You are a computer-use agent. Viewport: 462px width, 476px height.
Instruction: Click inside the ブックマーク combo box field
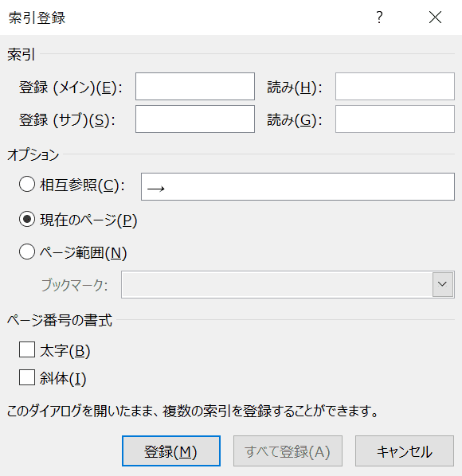[277, 284]
